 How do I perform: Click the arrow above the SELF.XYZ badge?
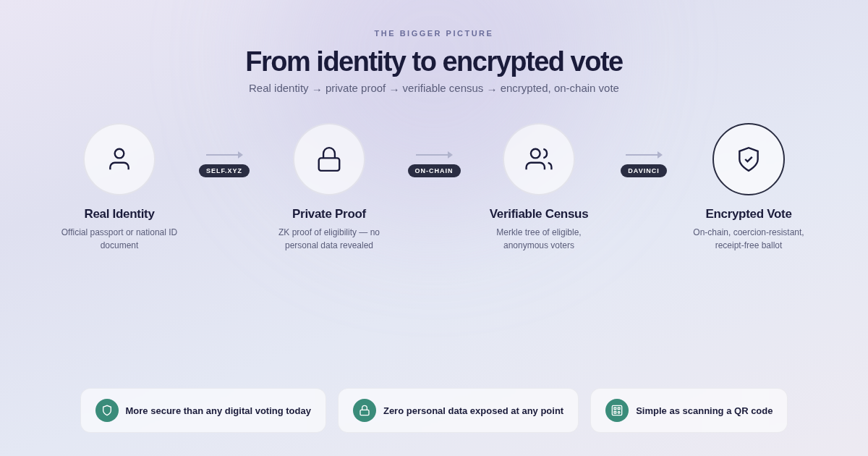[x=224, y=155]
